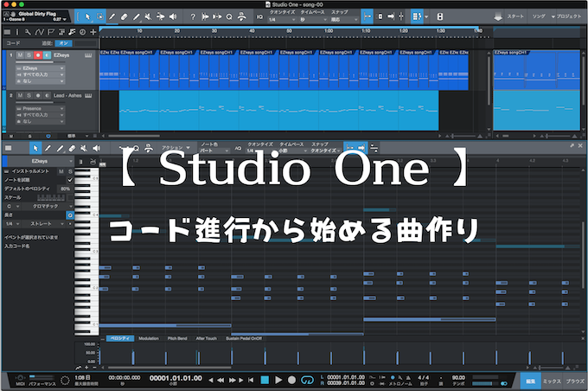This screenshot has width=588, height=391.
Task: Select the Listen speaker tool in top toolbar
Action: click(x=173, y=16)
